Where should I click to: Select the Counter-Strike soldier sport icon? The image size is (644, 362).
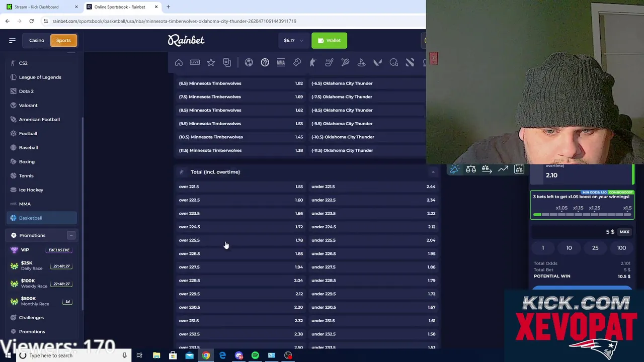313,62
